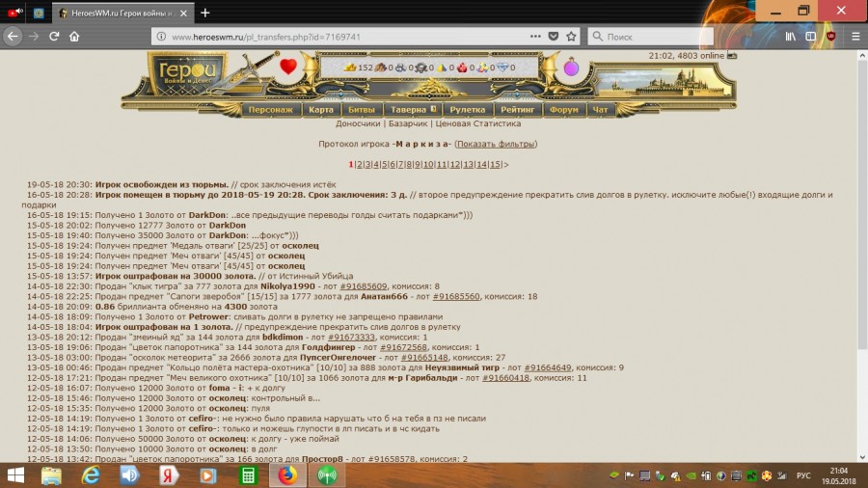Go to the browser home page

pos(75,37)
